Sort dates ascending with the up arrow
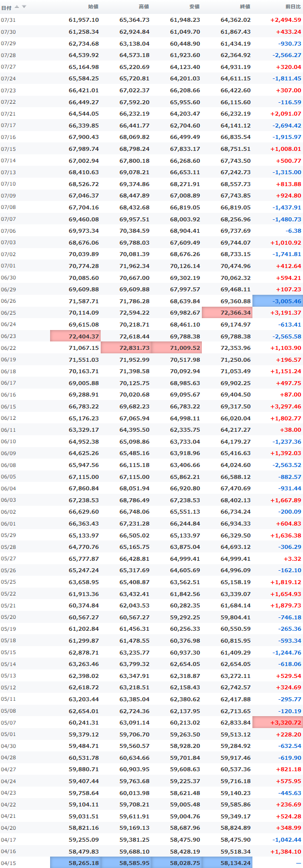 pos(17,7)
